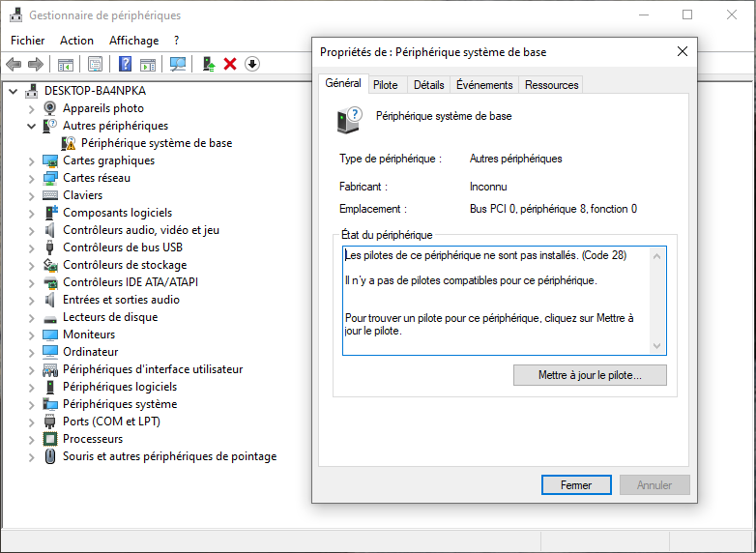
Task: Click the disable device down-arrow icon
Action: (x=252, y=64)
